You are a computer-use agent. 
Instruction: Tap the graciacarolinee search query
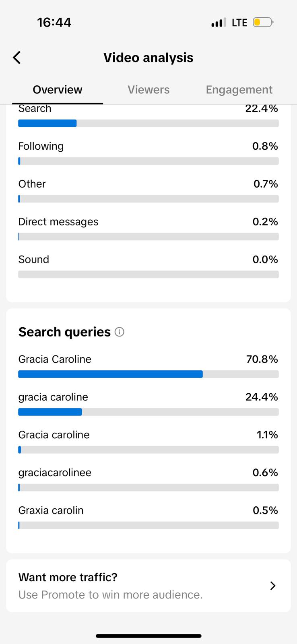point(55,473)
